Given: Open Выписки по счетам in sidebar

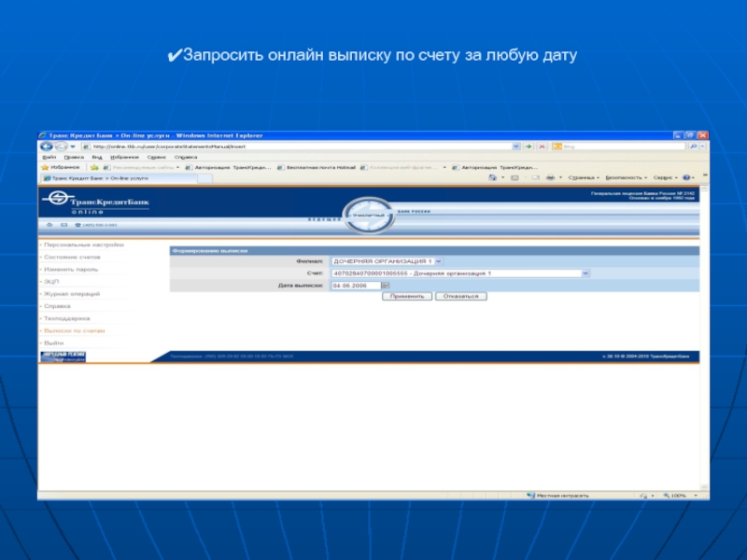Looking at the screenshot, I should point(75,331).
